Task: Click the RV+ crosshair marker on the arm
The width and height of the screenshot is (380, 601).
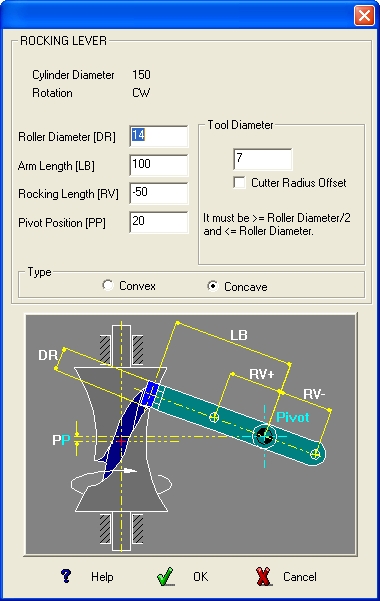Action: click(214, 417)
